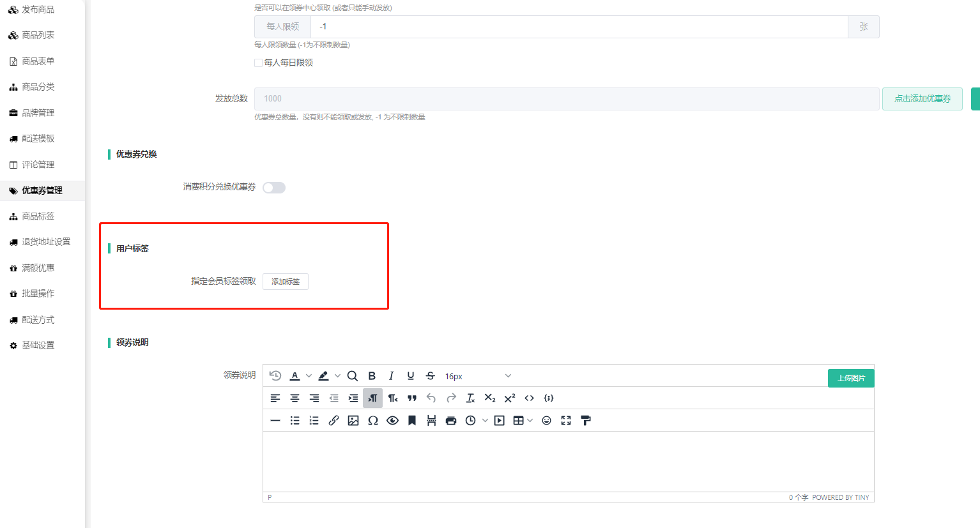Click the 添加标签 button
This screenshot has height=528, width=980.
click(x=286, y=282)
